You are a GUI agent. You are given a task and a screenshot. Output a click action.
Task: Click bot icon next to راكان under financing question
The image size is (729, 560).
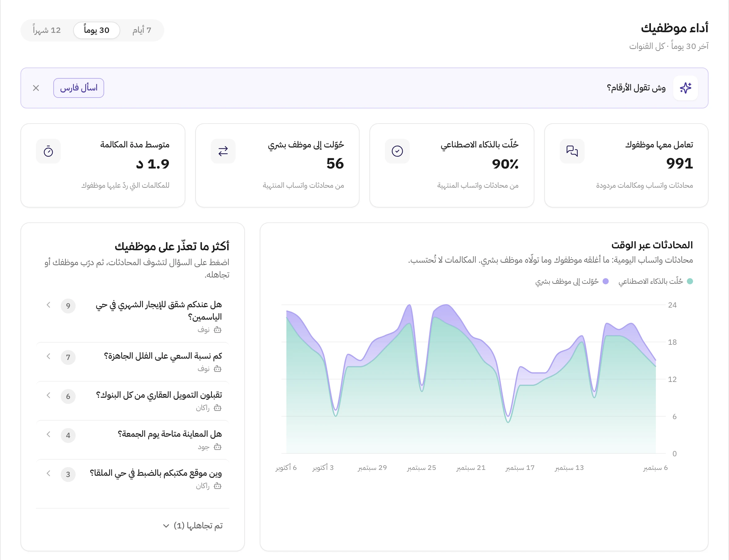coord(218,408)
